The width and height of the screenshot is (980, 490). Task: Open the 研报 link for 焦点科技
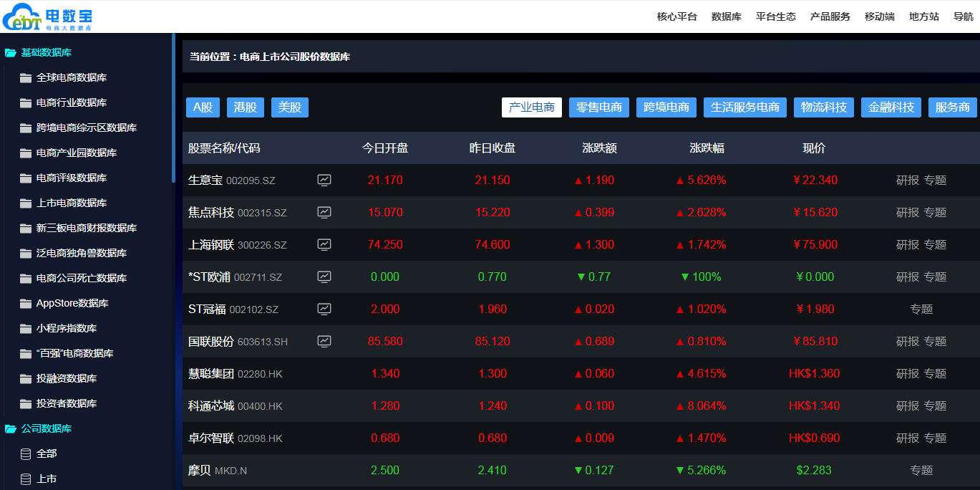point(908,212)
